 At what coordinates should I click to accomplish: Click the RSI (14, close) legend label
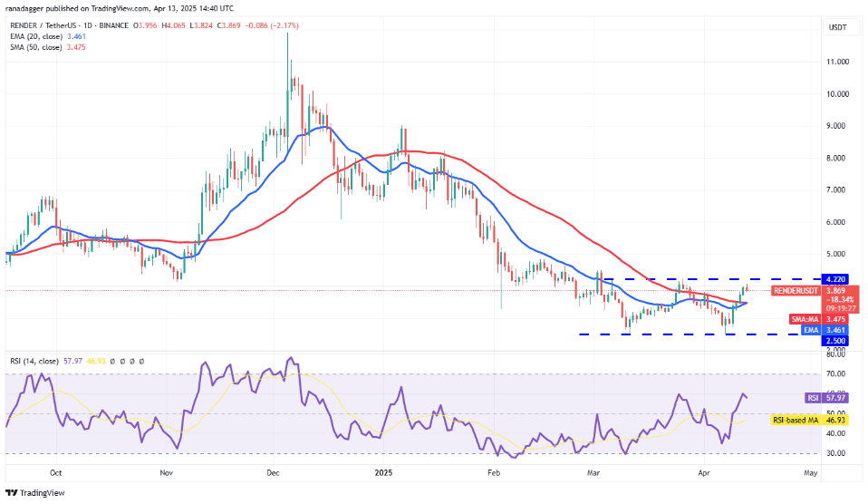point(34,361)
